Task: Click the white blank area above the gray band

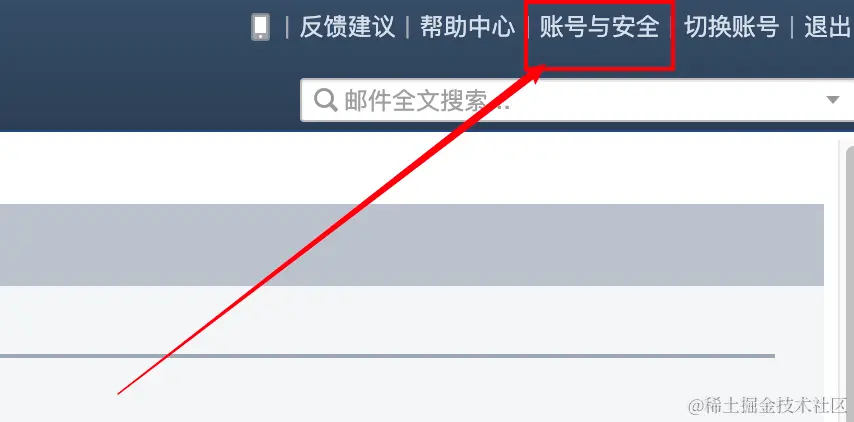Action: (x=412, y=168)
